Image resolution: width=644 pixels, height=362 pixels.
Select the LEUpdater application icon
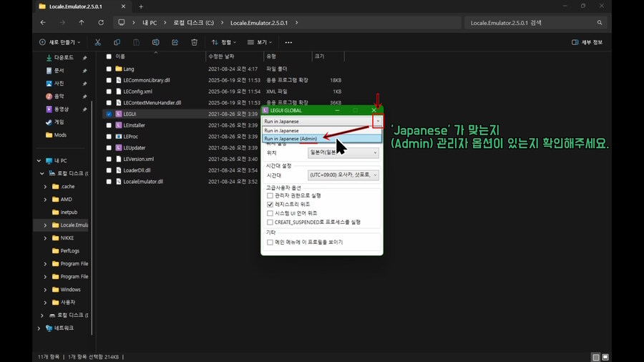[x=119, y=148]
